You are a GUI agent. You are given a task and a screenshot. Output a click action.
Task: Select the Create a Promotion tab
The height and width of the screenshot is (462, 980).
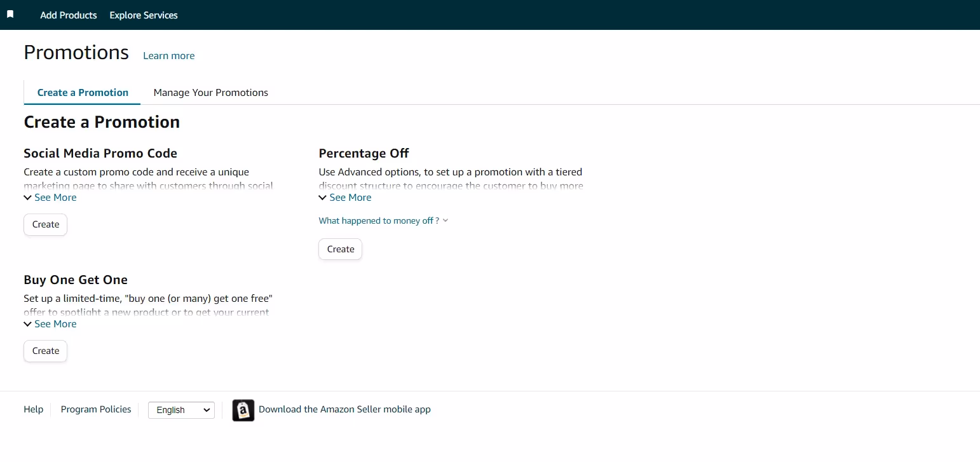(82, 92)
